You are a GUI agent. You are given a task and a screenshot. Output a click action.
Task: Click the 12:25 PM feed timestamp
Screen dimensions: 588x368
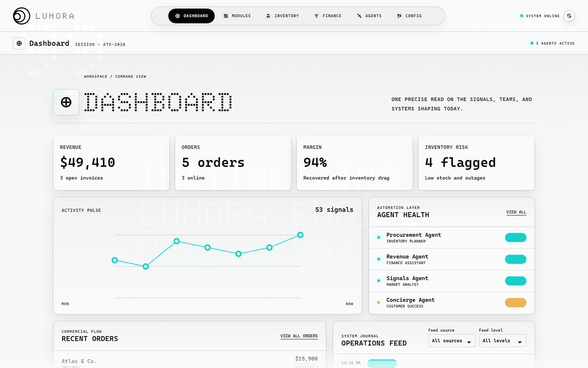(x=351, y=363)
